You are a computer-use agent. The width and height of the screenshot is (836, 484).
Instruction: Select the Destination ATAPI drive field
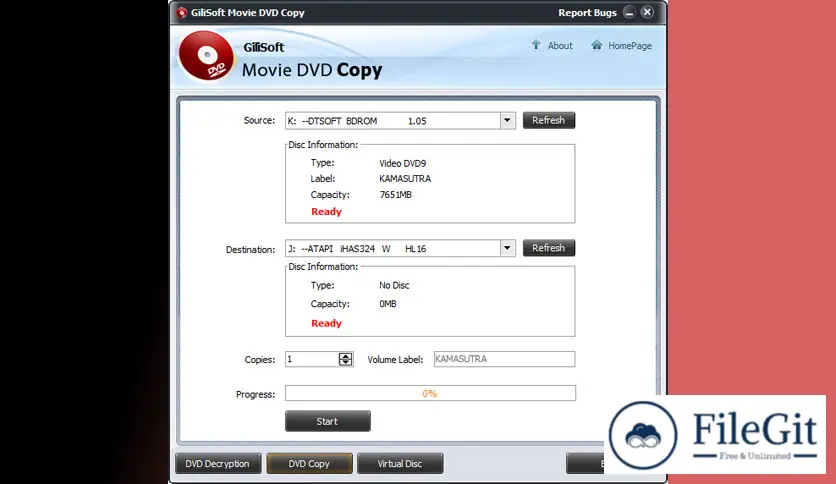coord(400,248)
